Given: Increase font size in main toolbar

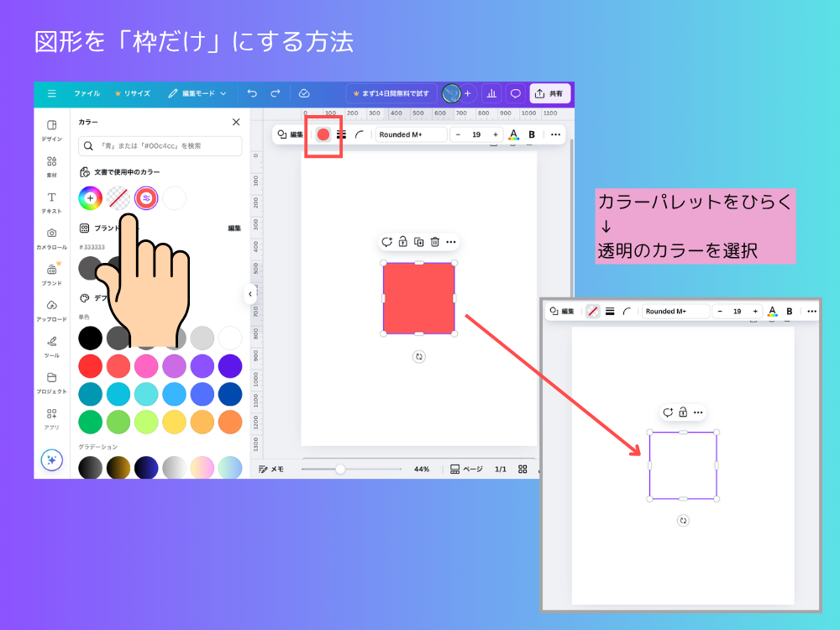Looking at the screenshot, I should click(496, 134).
